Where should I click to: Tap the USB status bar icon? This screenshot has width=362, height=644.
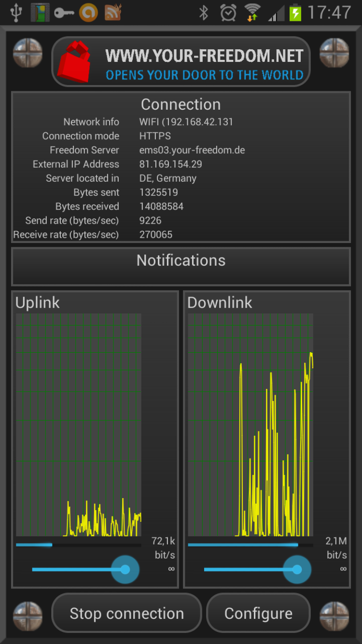(16, 13)
